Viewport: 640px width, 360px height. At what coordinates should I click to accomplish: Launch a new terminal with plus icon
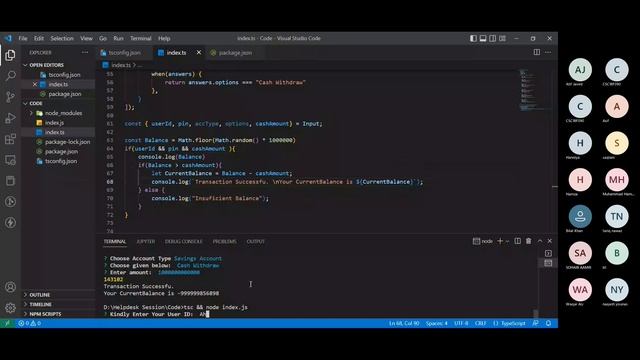pos(500,241)
